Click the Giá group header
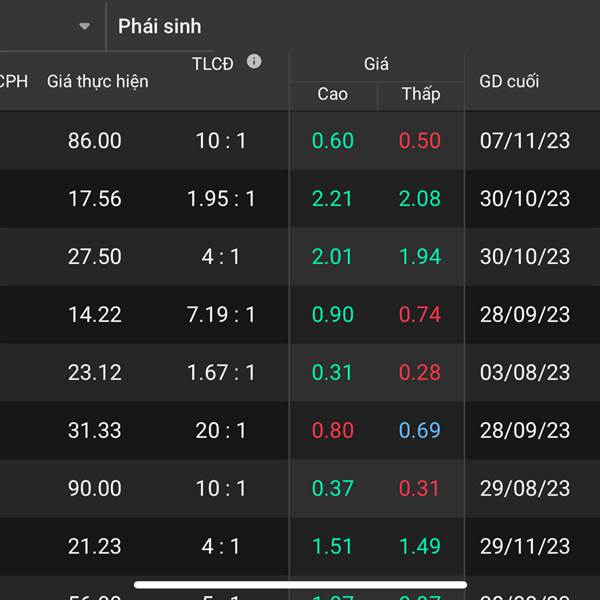This screenshot has height=600, width=600. (x=376, y=65)
